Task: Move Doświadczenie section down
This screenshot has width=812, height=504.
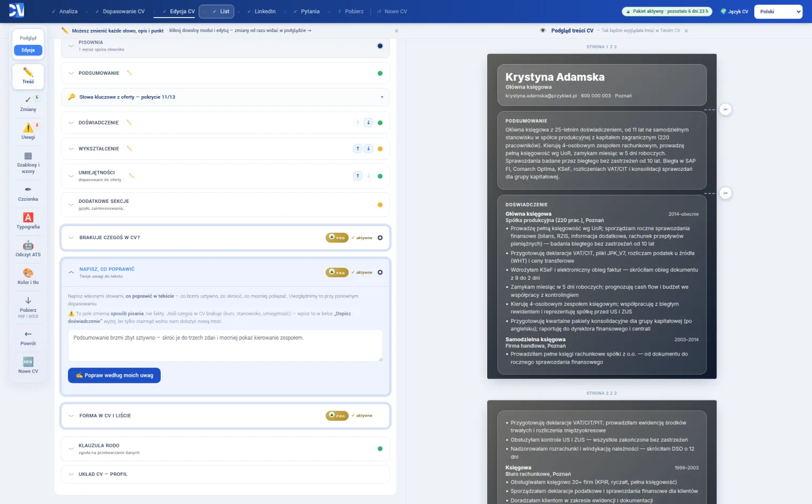Action: pyautogui.click(x=368, y=123)
